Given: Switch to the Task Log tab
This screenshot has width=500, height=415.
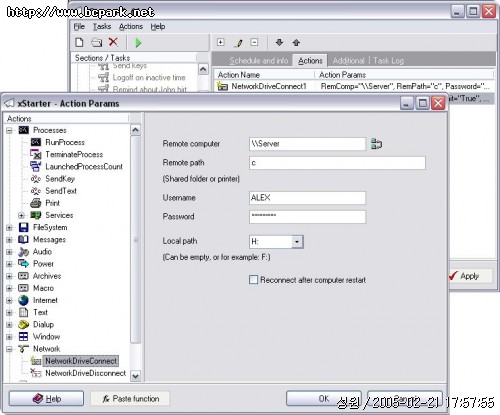Looking at the screenshot, I should pyautogui.click(x=388, y=61).
